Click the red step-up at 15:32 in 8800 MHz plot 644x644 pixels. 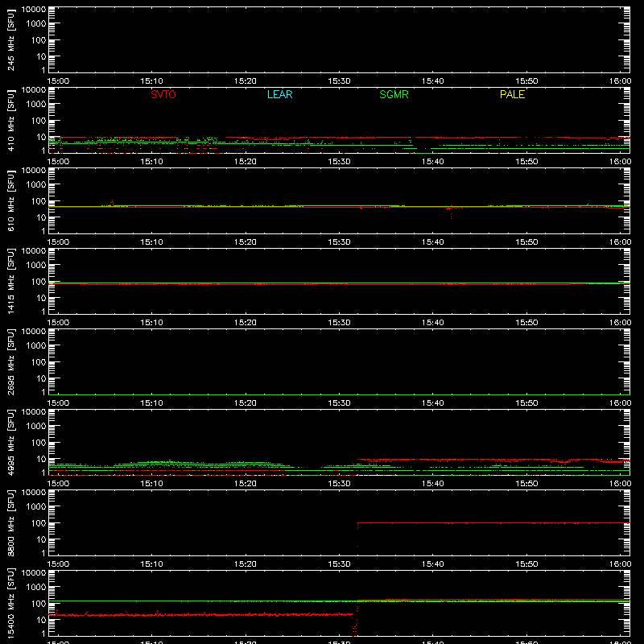point(357,534)
